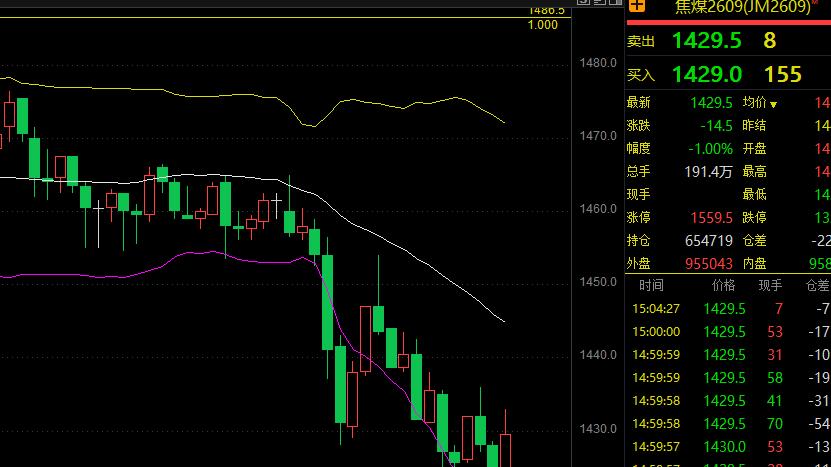Click the 幅度 percentage -1.00%
The image size is (831, 467).
pos(710,149)
